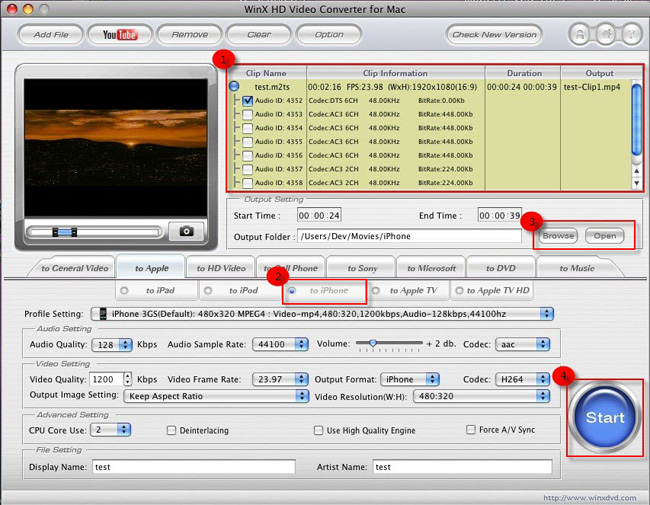Screen dimensions: 650x505
Task: Open the Audio Quality dropdown
Action: pyautogui.click(x=112, y=345)
